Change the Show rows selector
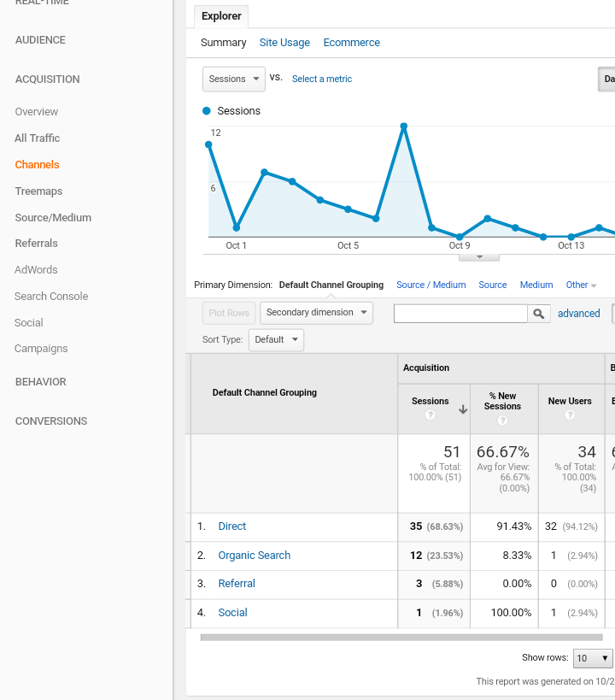The height and width of the screenshot is (700, 615). (x=593, y=658)
